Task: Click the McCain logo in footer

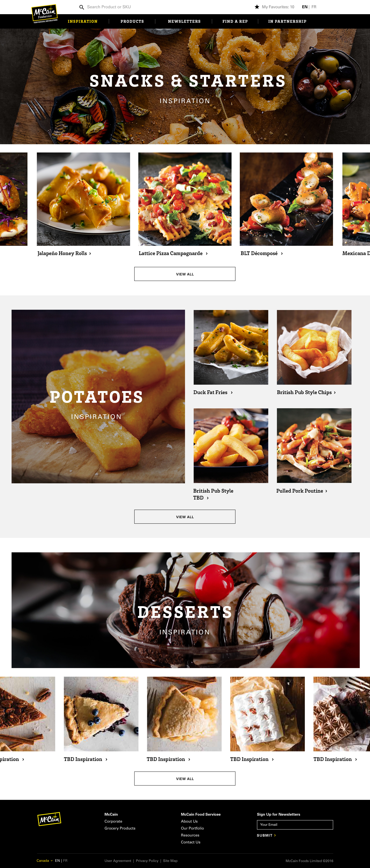Action: [49, 819]
